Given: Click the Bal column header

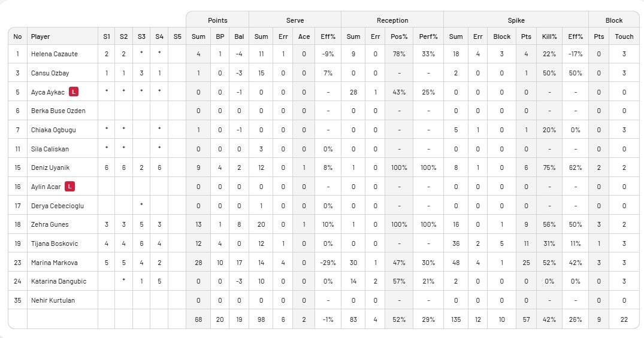Looking at the screenshot, I should [239, 36].
